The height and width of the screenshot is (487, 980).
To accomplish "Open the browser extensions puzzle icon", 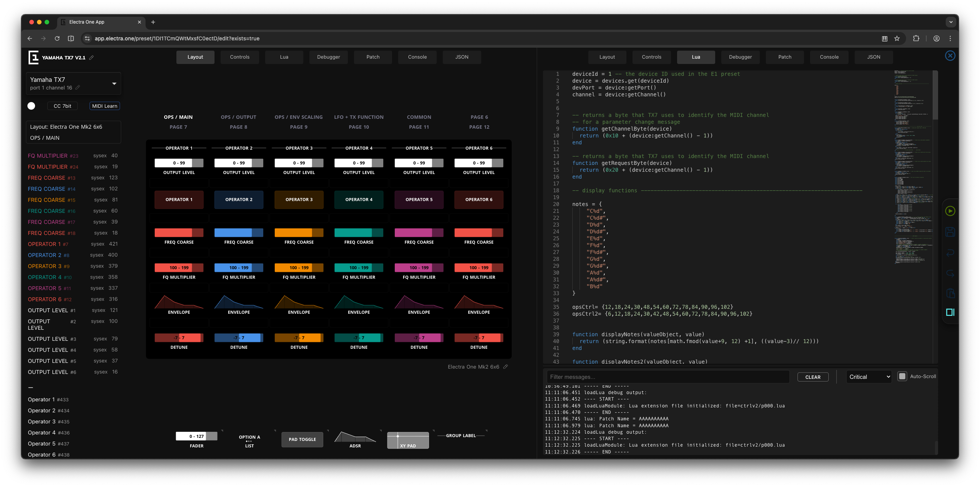I will (916, 38).
